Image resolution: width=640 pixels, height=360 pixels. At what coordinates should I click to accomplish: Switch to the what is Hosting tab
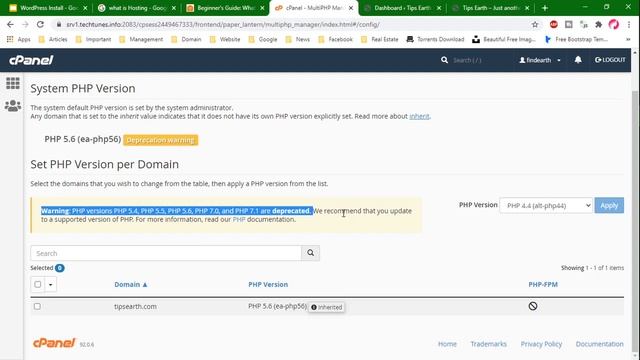[137, 8]
